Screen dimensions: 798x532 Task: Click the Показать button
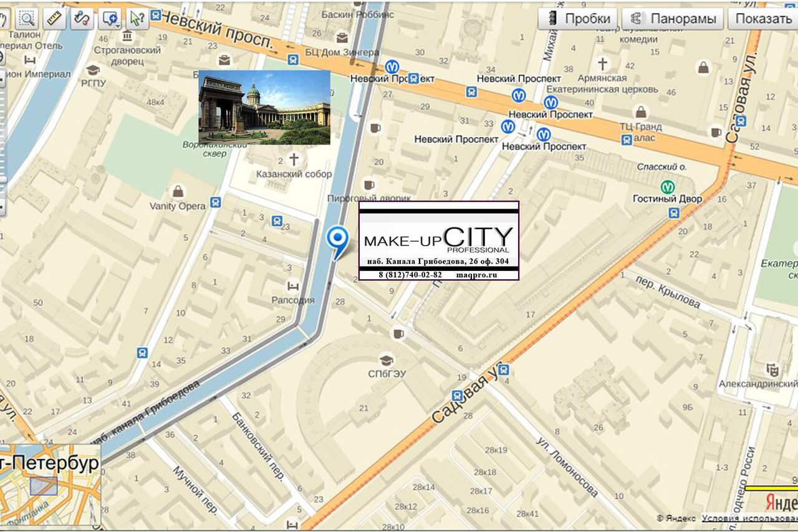point(764,19)
